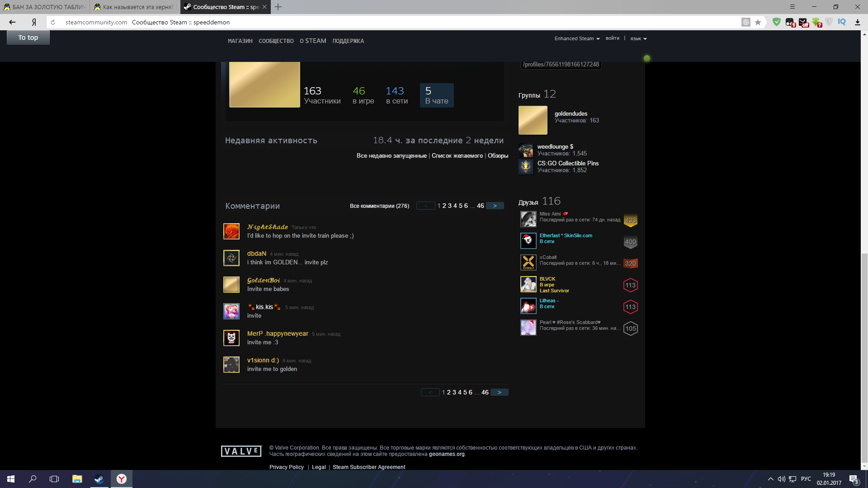
Task: Switch to the БАН ЗА ЗОЛОТУЮ ТАБЛИЧКУ tab
Action: 45,7
